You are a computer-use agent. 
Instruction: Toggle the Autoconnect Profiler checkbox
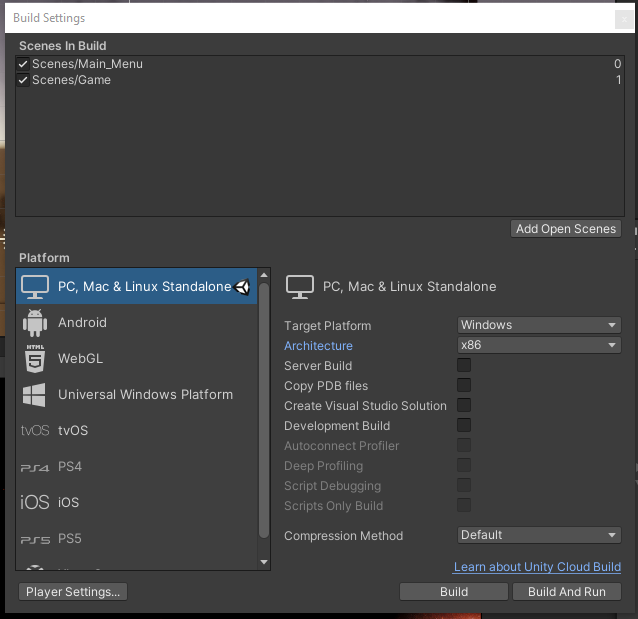click(x=464, y=445)
